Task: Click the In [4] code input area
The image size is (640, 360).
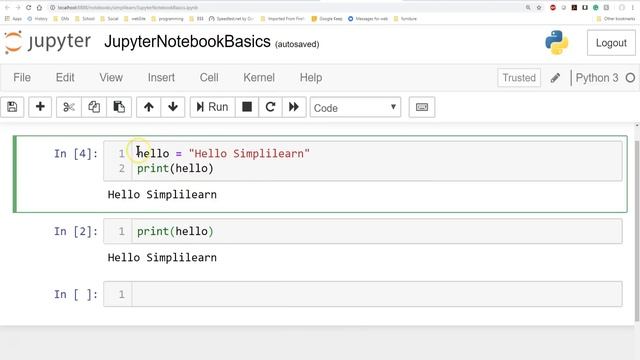Action: [x=363, y=161]
